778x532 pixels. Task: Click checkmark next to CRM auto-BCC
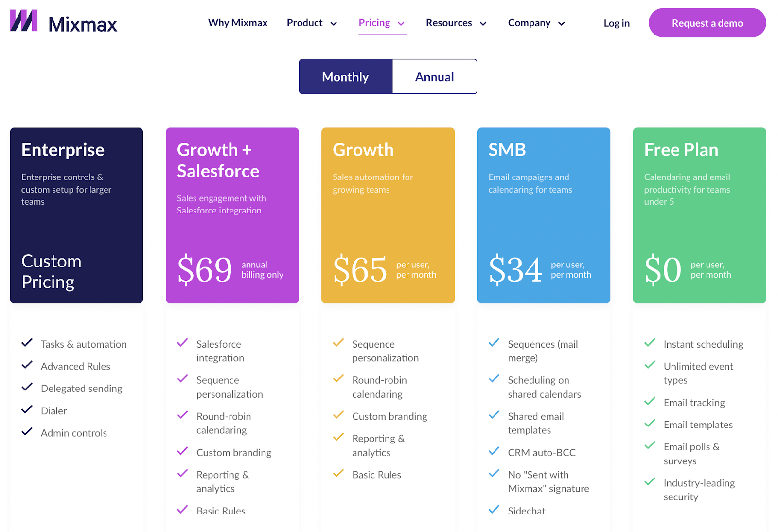[494, 451]
